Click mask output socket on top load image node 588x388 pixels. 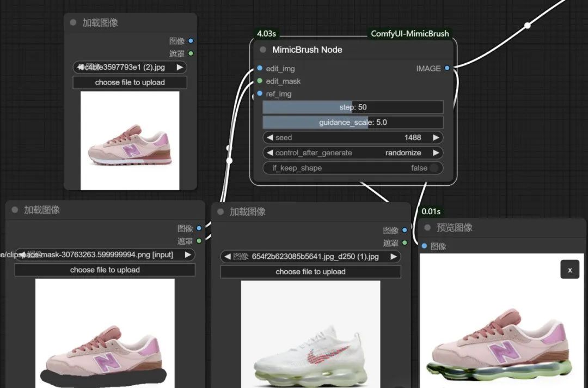[191, 53]
